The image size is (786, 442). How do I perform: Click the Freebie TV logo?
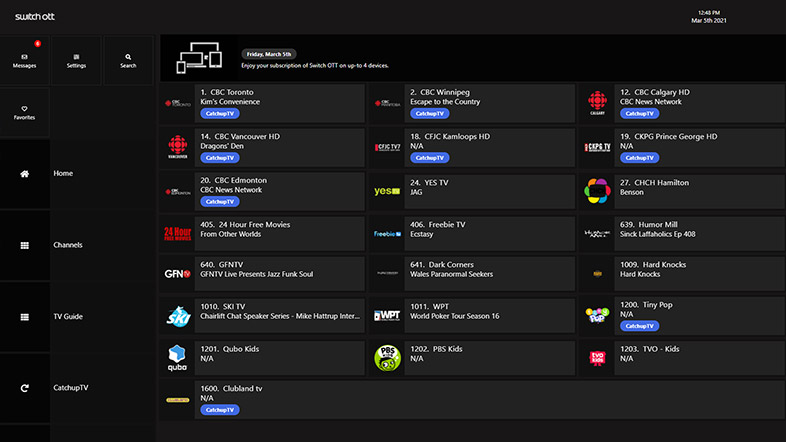[x=387, y=234]
